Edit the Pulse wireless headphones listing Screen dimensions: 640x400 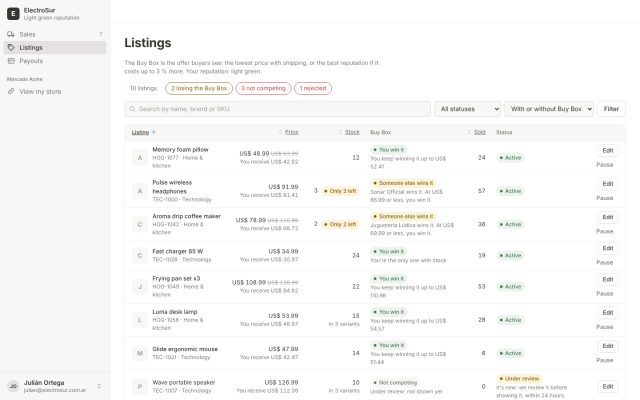pos(608,184)
